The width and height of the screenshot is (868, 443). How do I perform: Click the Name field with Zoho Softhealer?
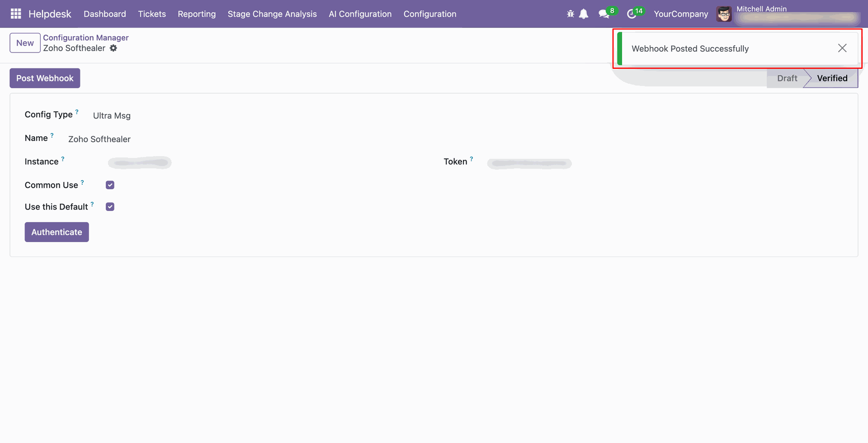click(99, 139)
